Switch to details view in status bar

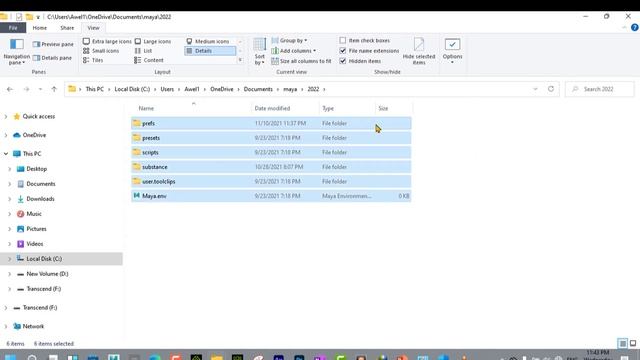pyautogui.click(x=622, y=343)
